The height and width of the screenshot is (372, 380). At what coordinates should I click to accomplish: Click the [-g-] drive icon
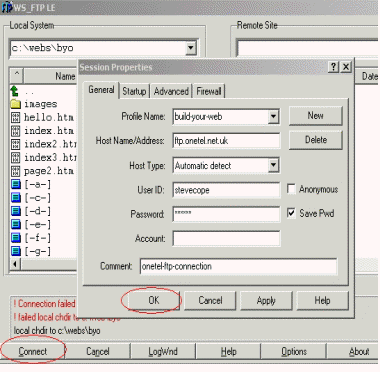pos(16,251)
